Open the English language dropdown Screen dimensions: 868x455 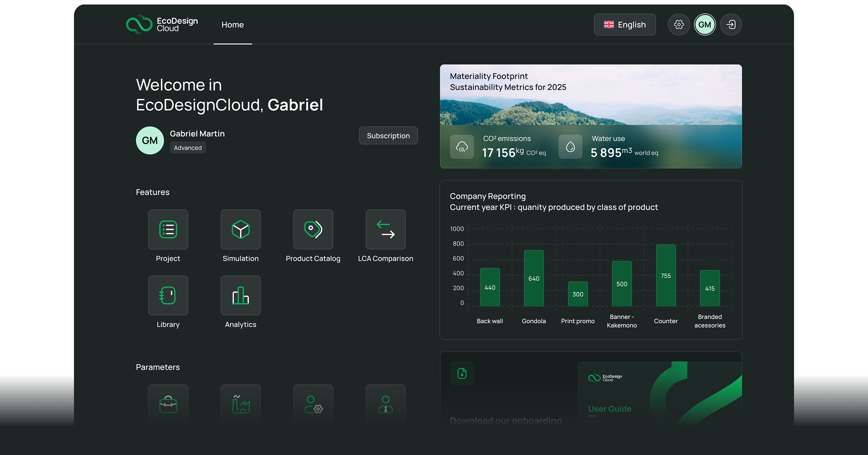click(x=625, y=25)
